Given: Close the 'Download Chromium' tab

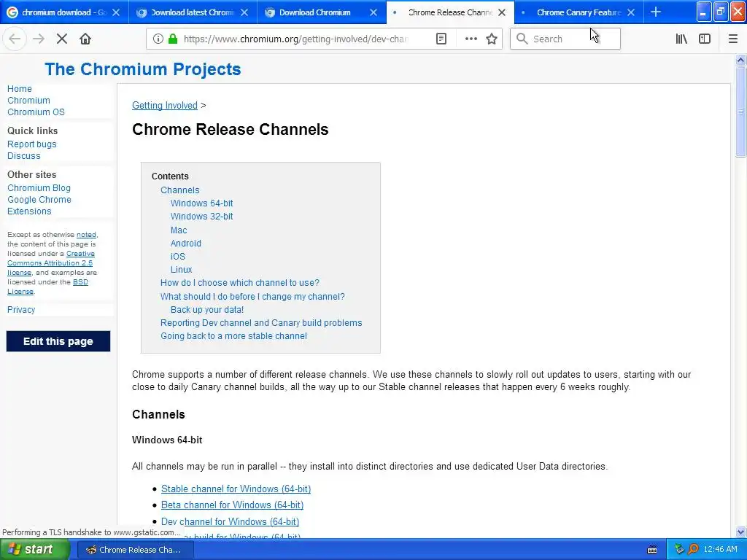Looking at the screenshot, I should coord(373,12).
